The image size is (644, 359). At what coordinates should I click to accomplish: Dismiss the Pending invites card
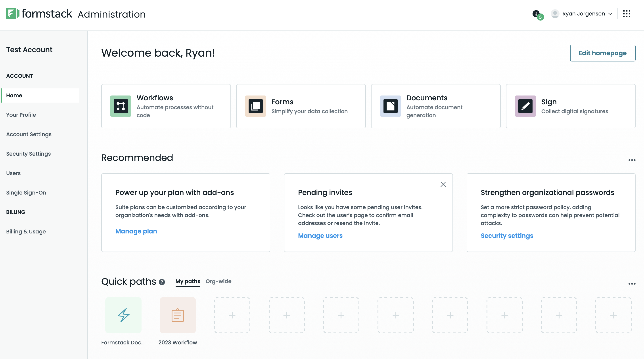(x=443, y=184)
